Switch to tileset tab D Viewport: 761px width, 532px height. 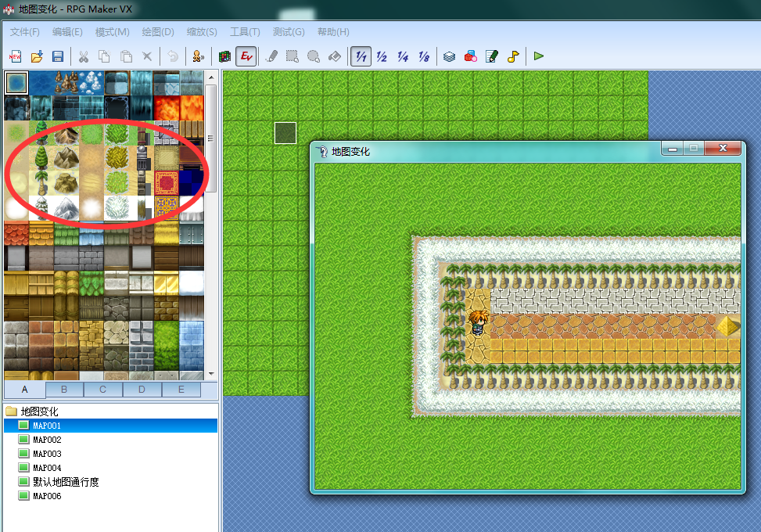[x=142, y=390]
